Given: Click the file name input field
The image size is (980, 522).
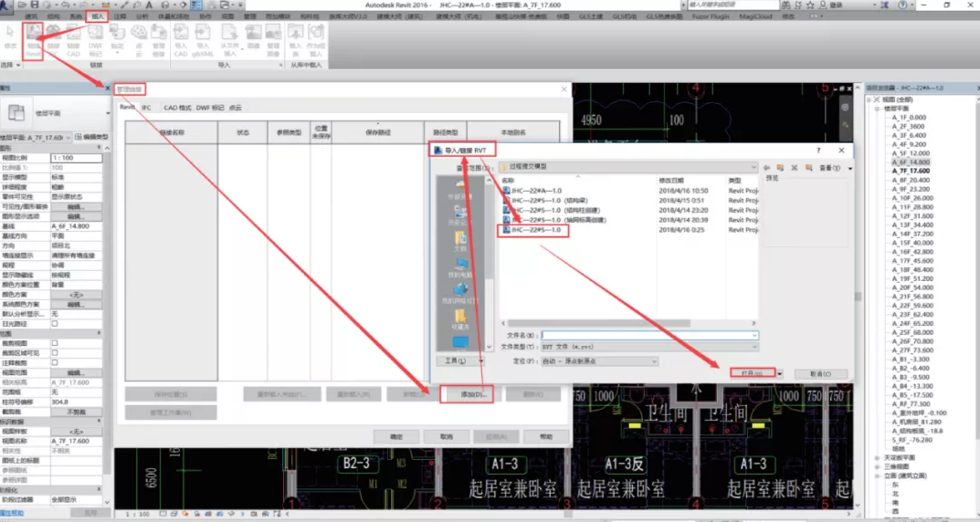Looking at the screenshot, I should coord(649,335).
